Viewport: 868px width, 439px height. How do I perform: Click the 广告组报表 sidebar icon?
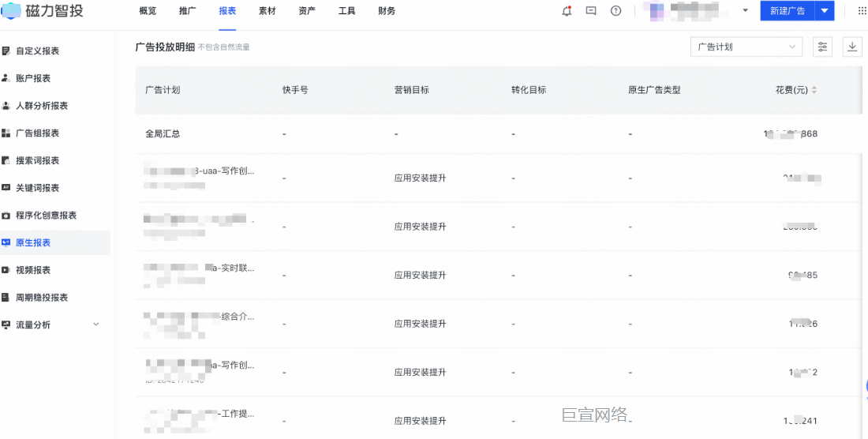click(6, 133)
